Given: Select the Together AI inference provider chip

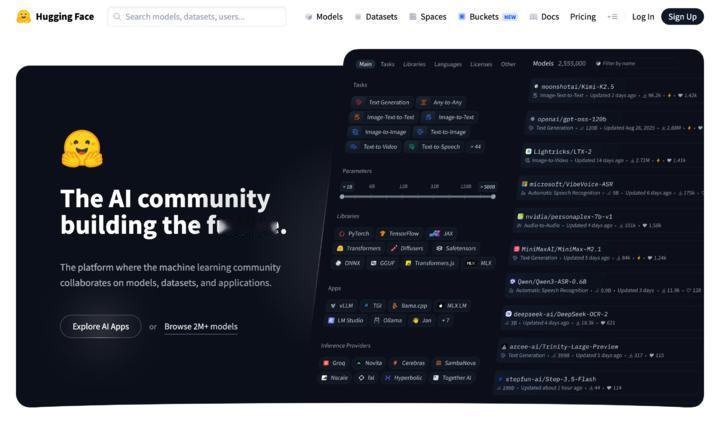Looking at the screenshot, I should [452, 377].
